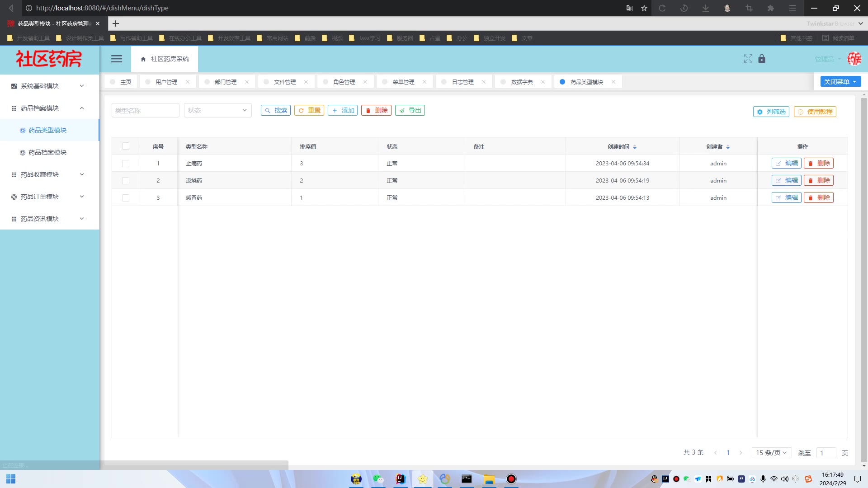Click the user avatar in header
Viewport: 868px width, 488px height.
pyautogui.click(x=854, y=59)
